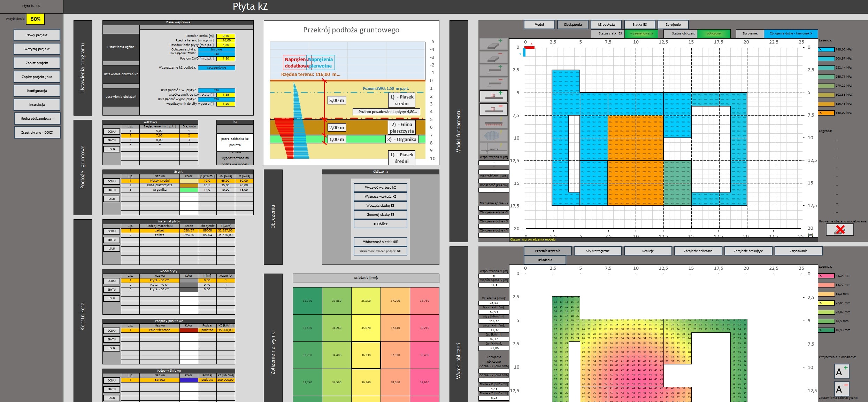Switch to 'Siły wewnętrzne' results tab
Viewport: 868px width, 402px height.
tap(598, 251)
